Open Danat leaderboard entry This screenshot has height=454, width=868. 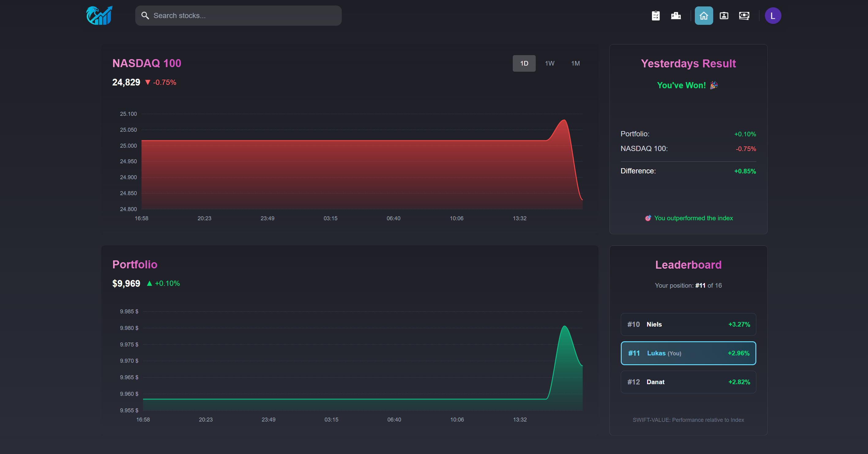(688, 382)
